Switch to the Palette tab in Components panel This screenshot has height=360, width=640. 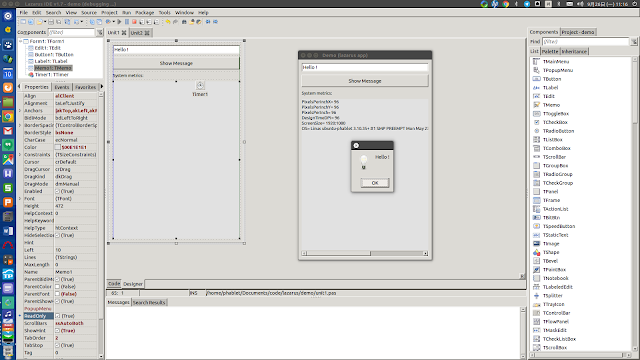point(550,51)
